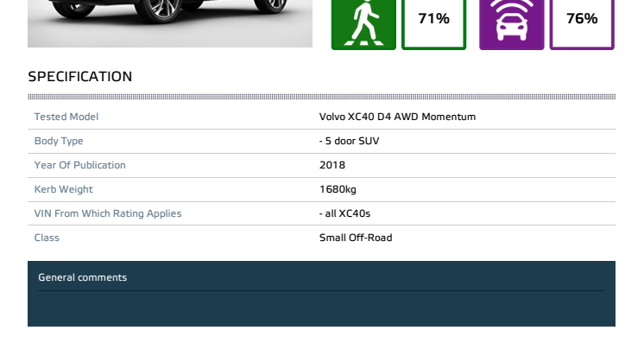Select the 1680kg weight value

tap(338, 189)
